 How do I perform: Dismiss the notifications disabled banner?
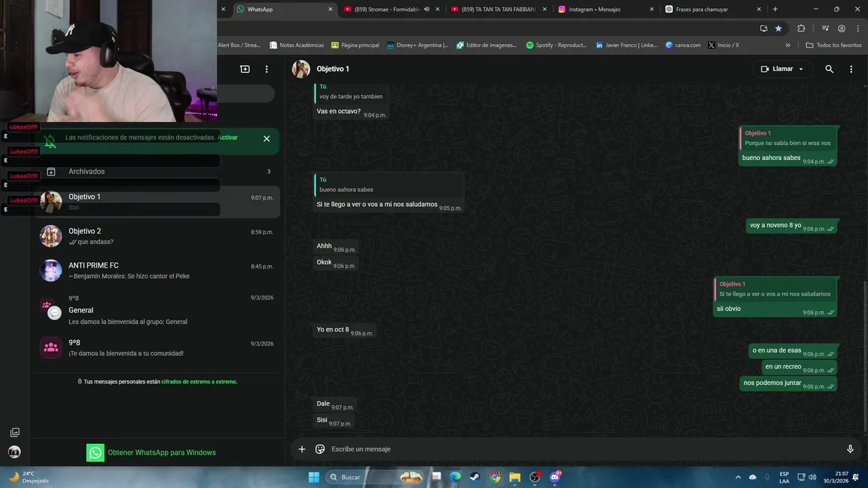[267, 138]
